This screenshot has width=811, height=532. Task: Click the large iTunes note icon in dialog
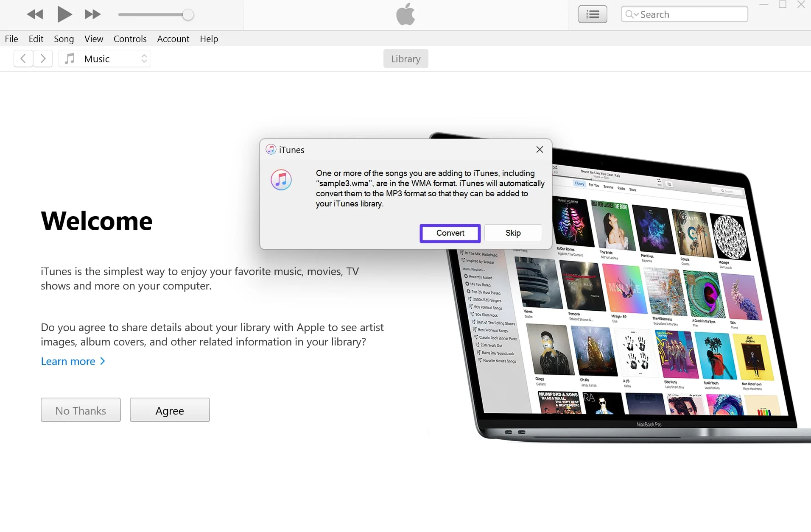[281, 180]
